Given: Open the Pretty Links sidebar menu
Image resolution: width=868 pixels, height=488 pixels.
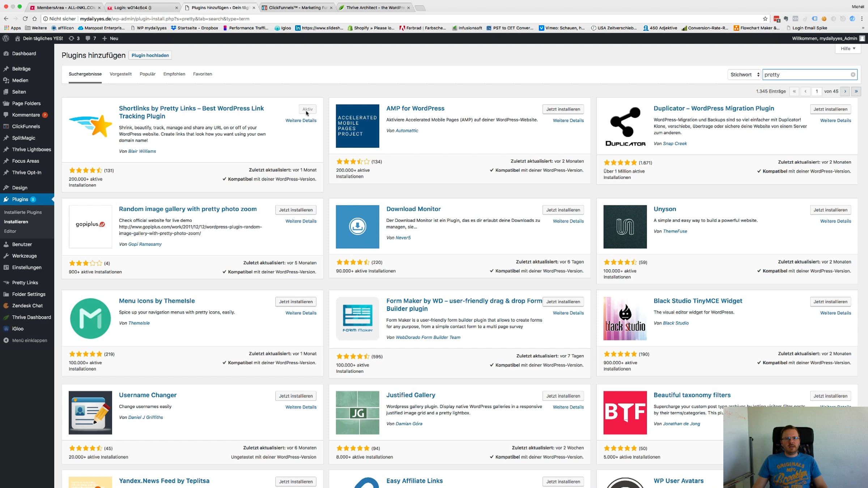Looking at the screenshot, I should (25, 283).
